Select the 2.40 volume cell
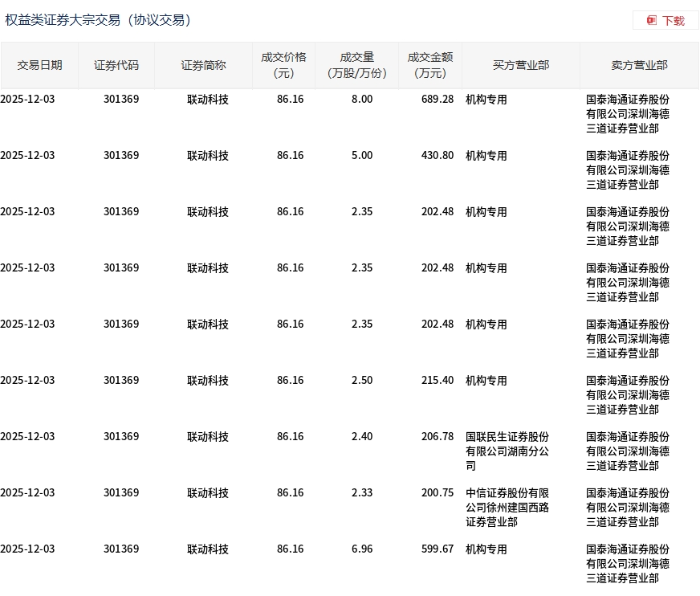Screen dimensions: 700x596 (x=361, y=436)
